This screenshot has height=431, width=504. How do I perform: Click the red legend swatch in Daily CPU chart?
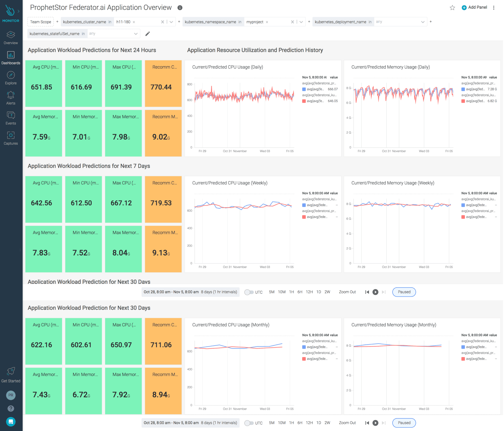pyautogui.click(x=304, y=101)
